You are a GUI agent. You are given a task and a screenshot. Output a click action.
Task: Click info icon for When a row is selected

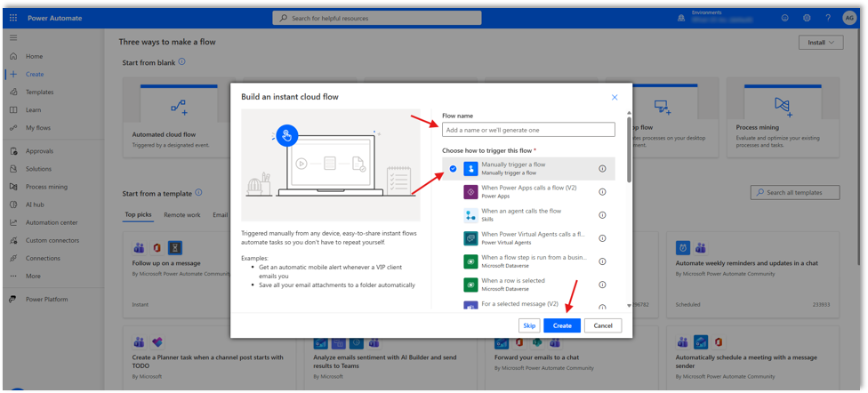(602, 285)
